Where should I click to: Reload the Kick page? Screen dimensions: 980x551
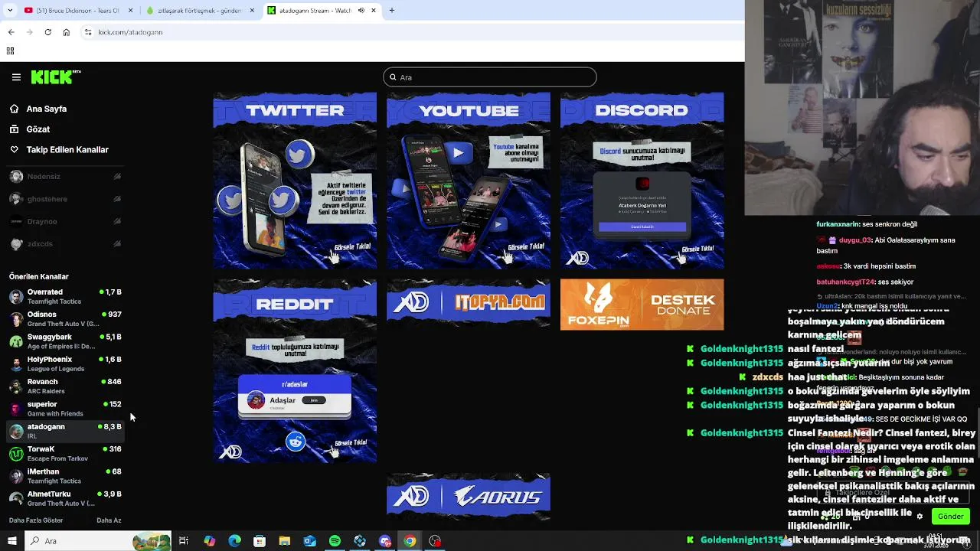(47, 32)
